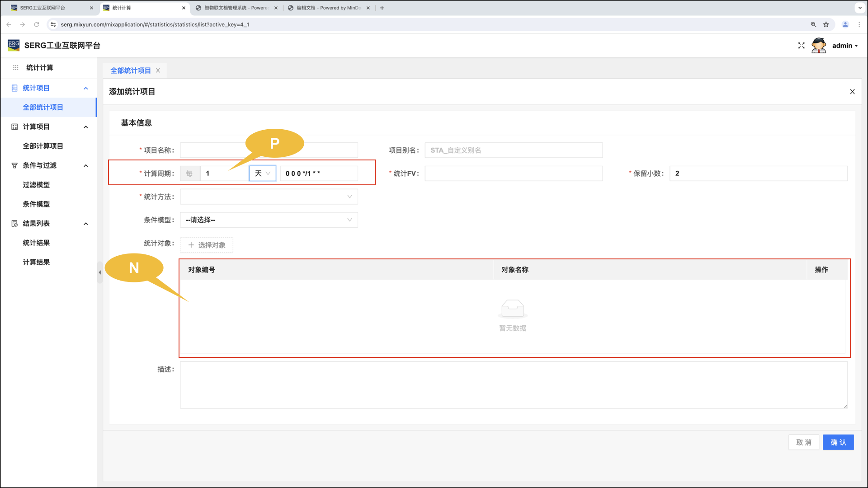Click the admin user avatar icon

coord(819,46)
